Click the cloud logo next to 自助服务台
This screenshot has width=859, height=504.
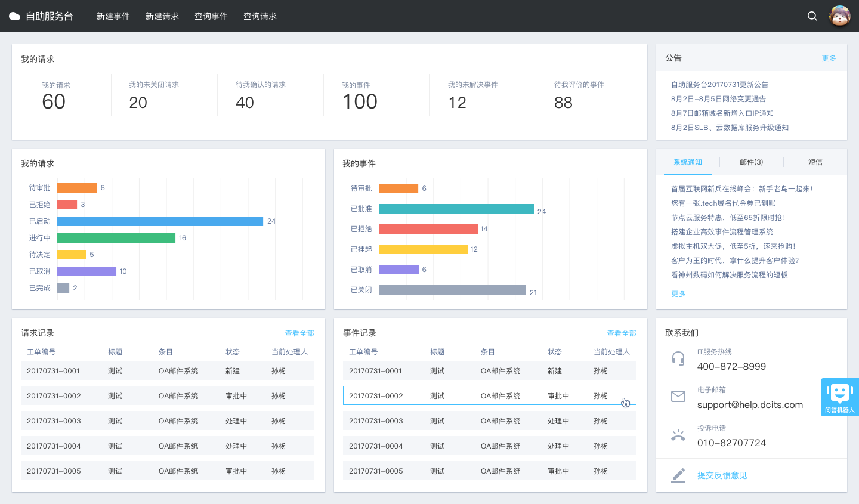(14, 16)
